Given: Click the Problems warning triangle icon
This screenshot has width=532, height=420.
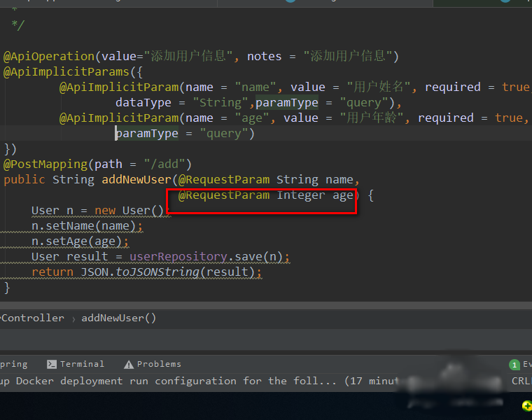Looking at the screenshot, I should (129, 365).
